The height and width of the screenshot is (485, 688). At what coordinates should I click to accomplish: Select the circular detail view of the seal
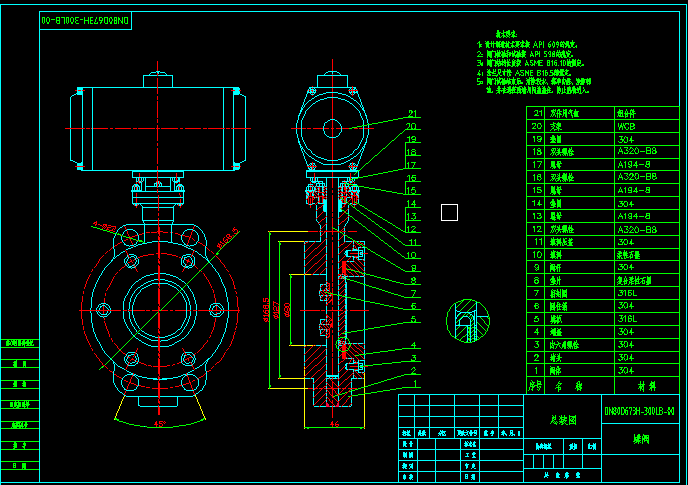point(467,320)
